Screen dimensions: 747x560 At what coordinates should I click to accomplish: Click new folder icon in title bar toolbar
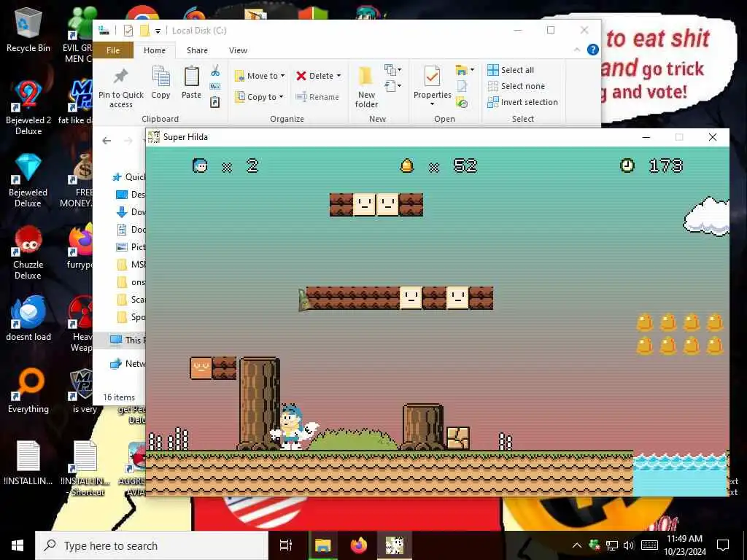(145, 31)
